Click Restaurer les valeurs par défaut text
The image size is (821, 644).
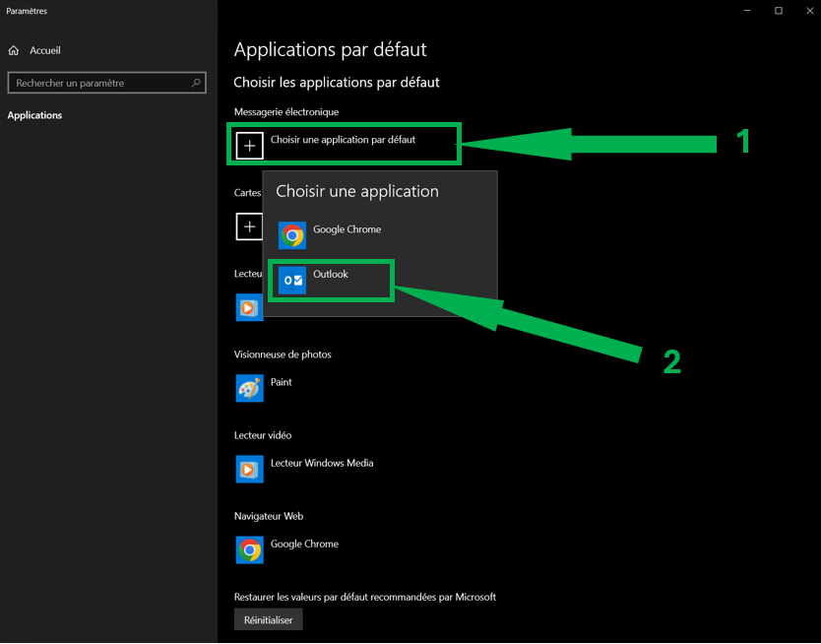point(365,597)
